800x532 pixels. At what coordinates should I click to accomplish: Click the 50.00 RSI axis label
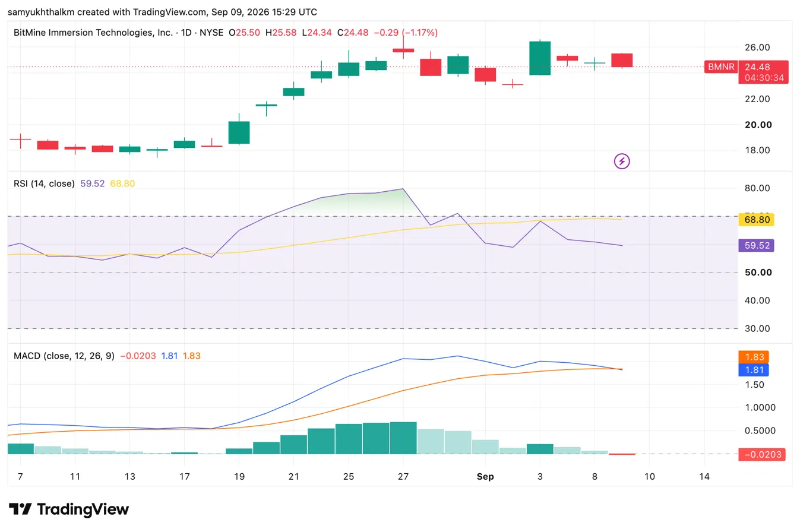coord(758,273)
